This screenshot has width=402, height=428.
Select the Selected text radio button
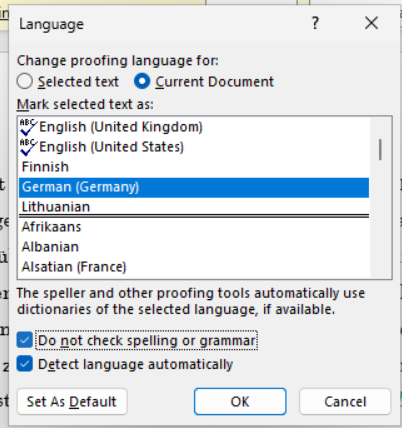tap(25, 81)
